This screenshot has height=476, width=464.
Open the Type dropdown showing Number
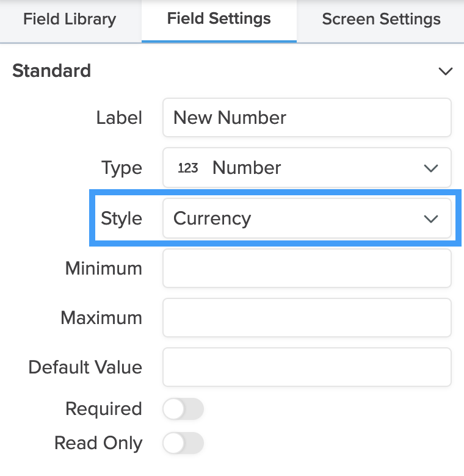(x=307, y=168)
